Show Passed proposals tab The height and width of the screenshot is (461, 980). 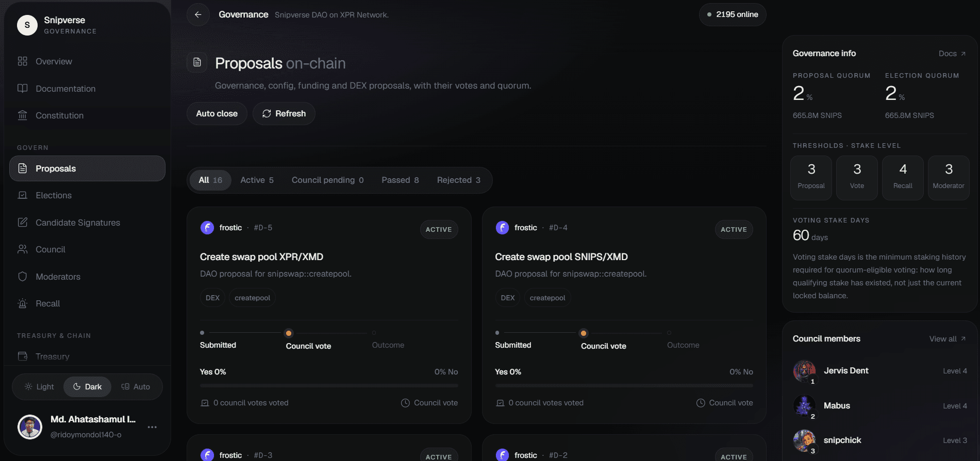click(x=400, y=180)
